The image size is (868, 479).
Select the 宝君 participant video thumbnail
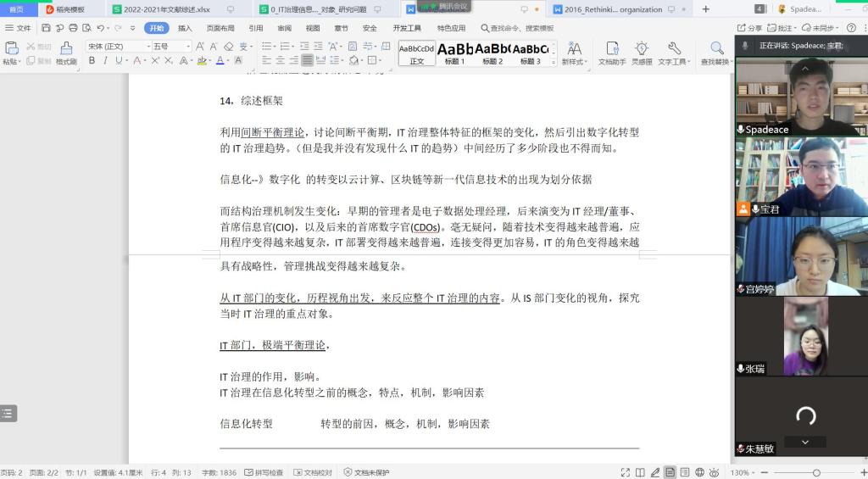802,176
